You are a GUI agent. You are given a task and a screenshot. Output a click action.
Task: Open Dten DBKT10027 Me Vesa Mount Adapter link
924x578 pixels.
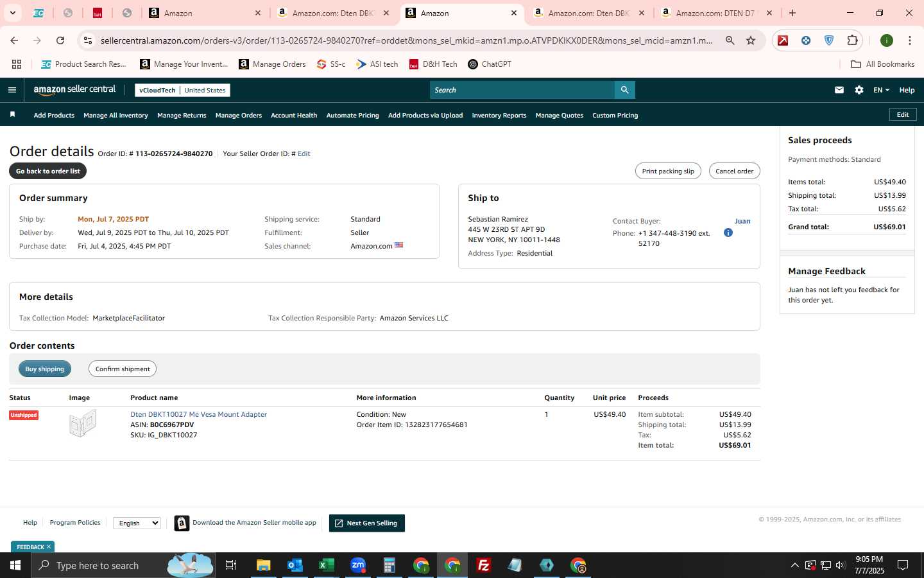[x=199, y=414]
